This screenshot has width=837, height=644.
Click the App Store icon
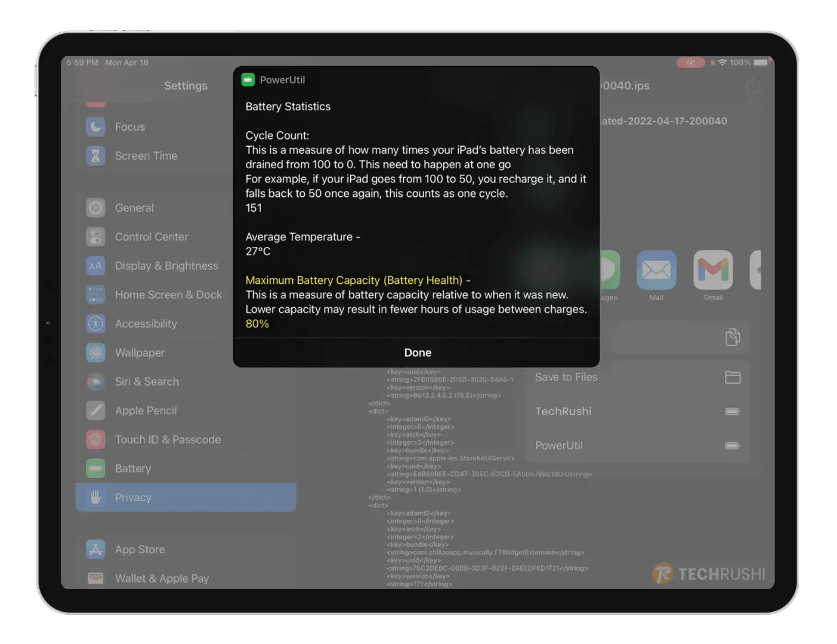point(95,549)
